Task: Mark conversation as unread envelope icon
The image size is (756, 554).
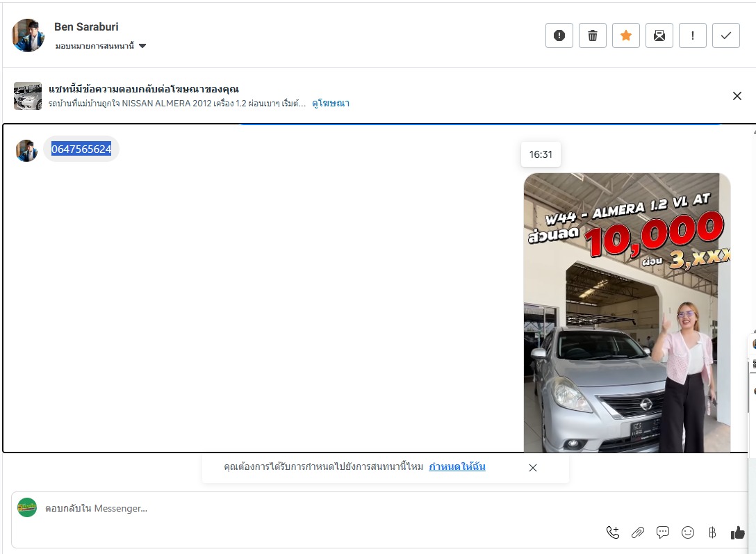Action: coord(659,35)
